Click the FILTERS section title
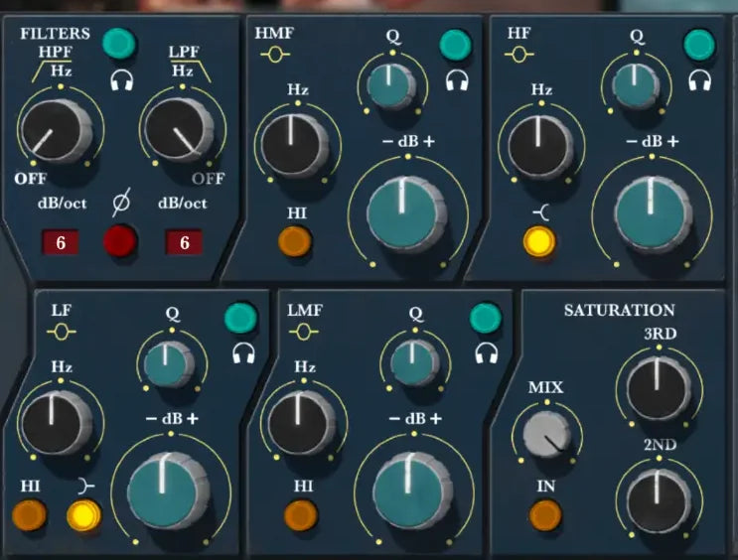The width and height of the screenshot is (738, 560). pos(55,34)
